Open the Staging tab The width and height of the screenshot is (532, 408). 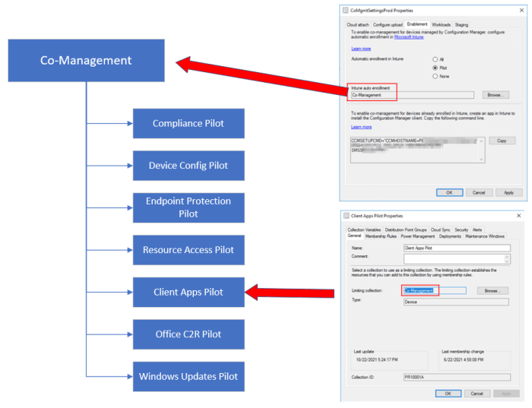click(461, 24)
